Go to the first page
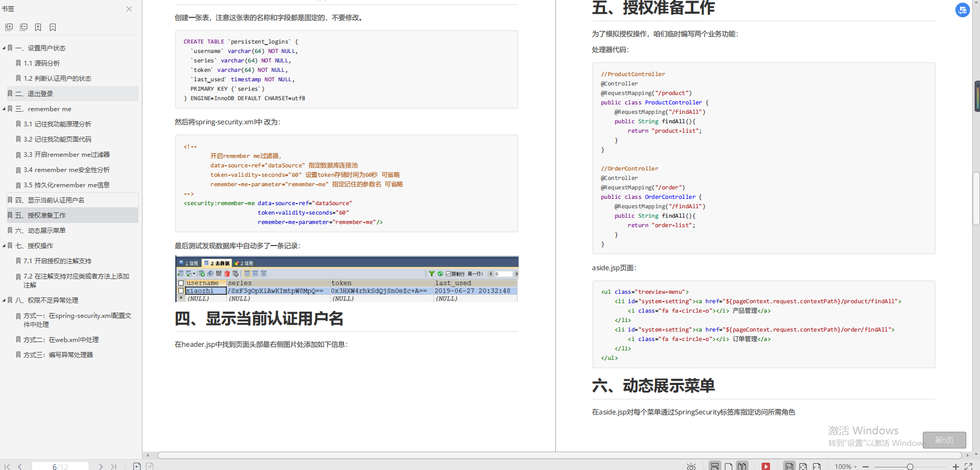980x470 pixels. point(7,466)
